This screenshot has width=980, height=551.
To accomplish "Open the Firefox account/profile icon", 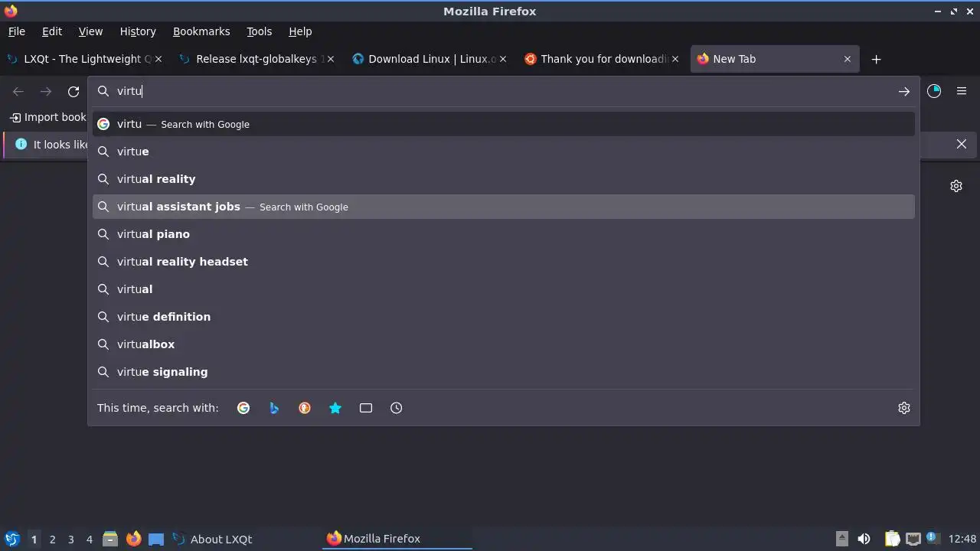I will pos(934,91).
